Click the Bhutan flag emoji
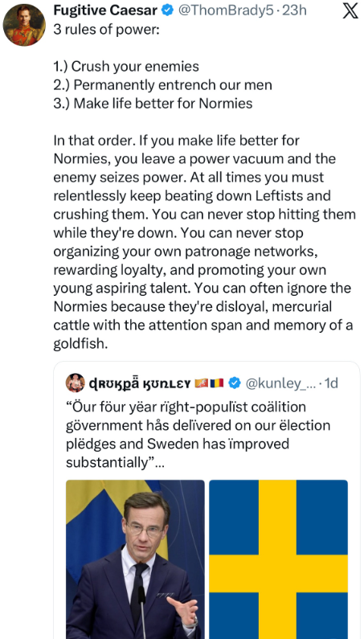364x639 pixels. (x=202, y=383)
